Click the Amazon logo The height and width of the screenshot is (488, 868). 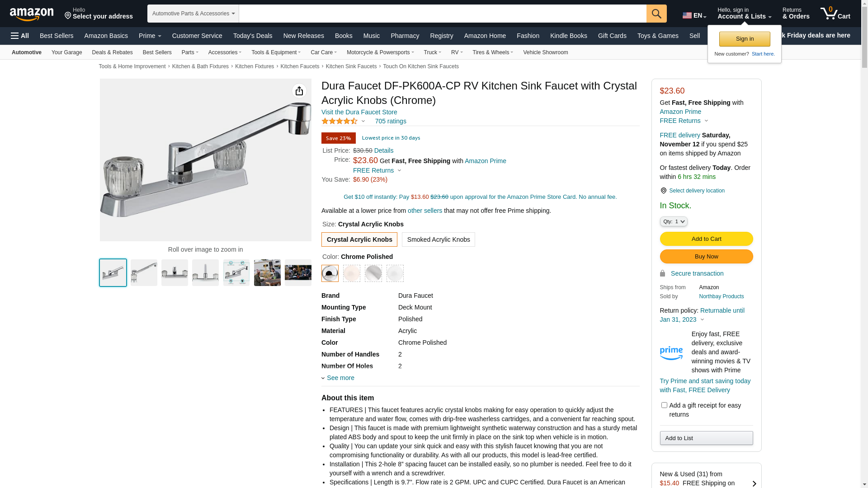tap(32, 14)
